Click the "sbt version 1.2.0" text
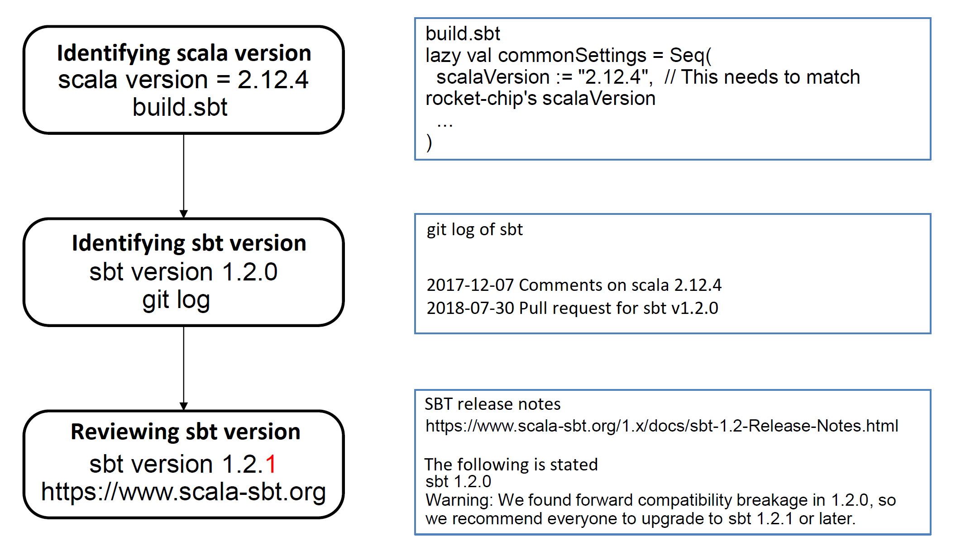This screenshot has height=560, width=975. [183, 272]
